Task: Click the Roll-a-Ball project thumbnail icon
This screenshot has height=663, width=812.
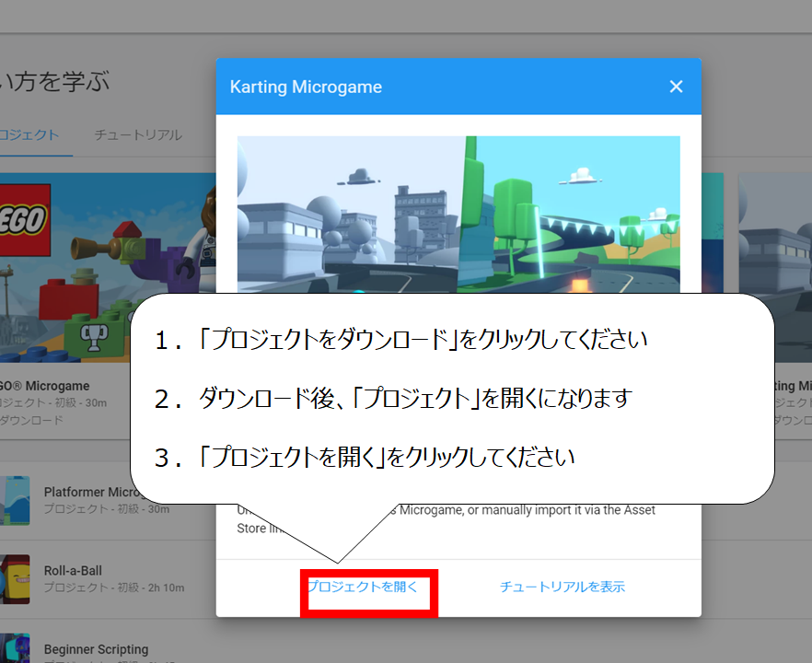Action: 15,579
